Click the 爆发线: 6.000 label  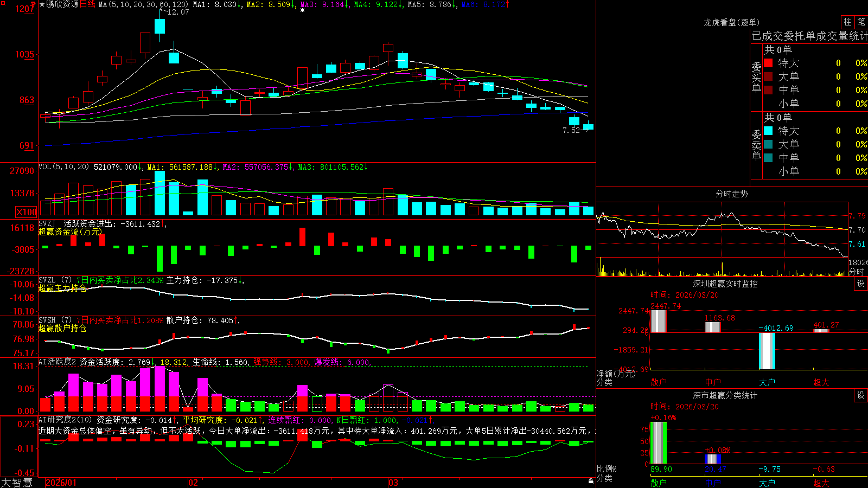point(342,362)
